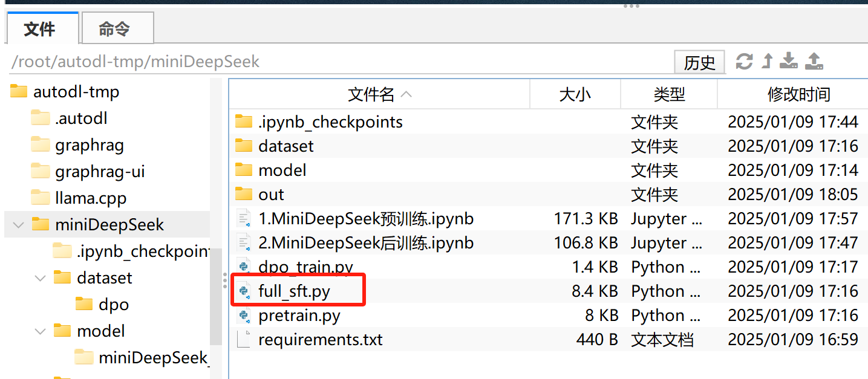Click the folder icon of model row in list
Viewport: 868px width, 379px height.
(243, 170)
